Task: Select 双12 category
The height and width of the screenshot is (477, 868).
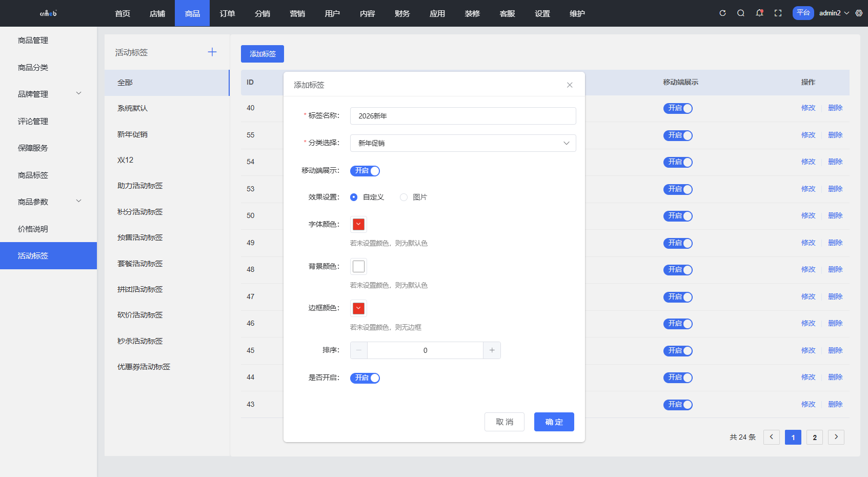Action: [167, 160]
